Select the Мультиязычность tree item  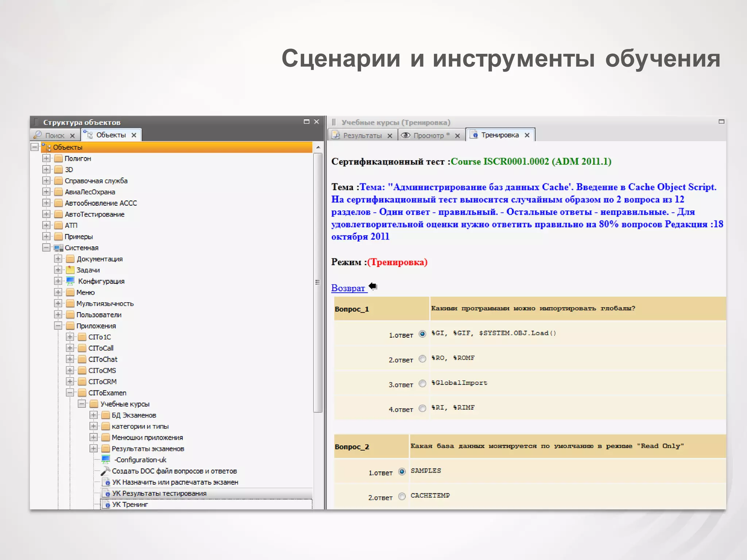(105, 304)
